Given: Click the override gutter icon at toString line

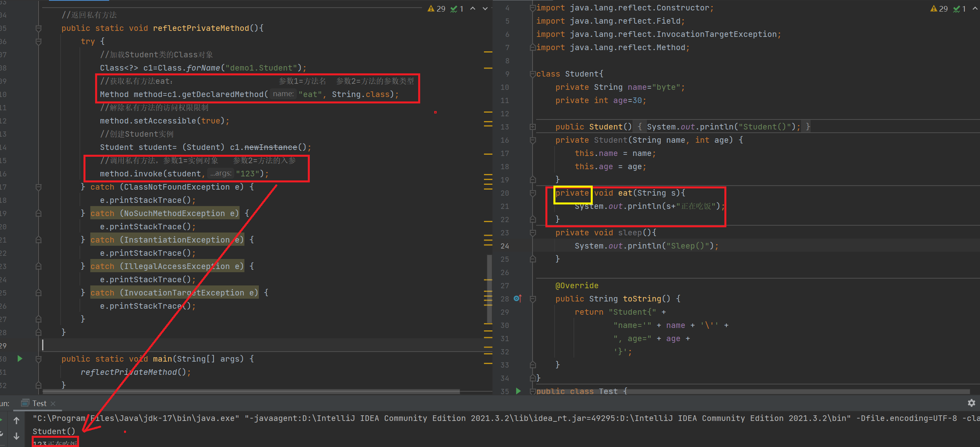Looking at the screenshot, I should pyautogui.click(x=518, y=299).
